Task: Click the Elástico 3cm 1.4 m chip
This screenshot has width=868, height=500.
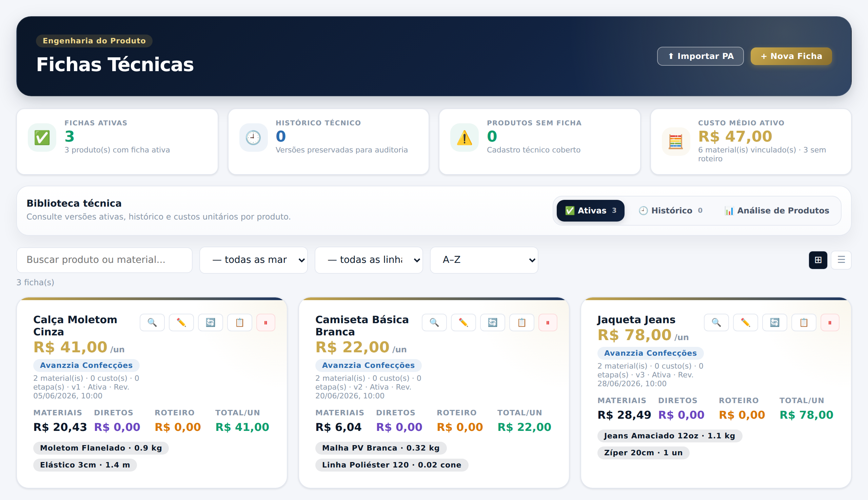Action: click(x=85, y=465)
